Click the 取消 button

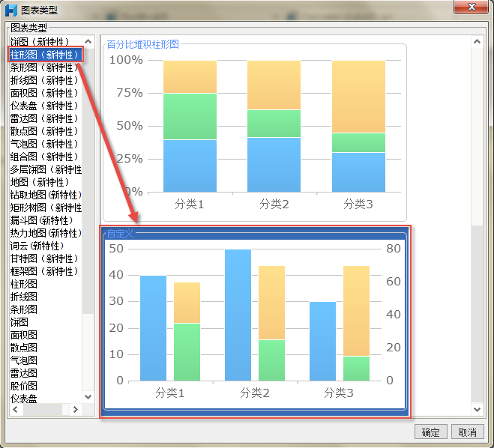(x=468, y=432)
